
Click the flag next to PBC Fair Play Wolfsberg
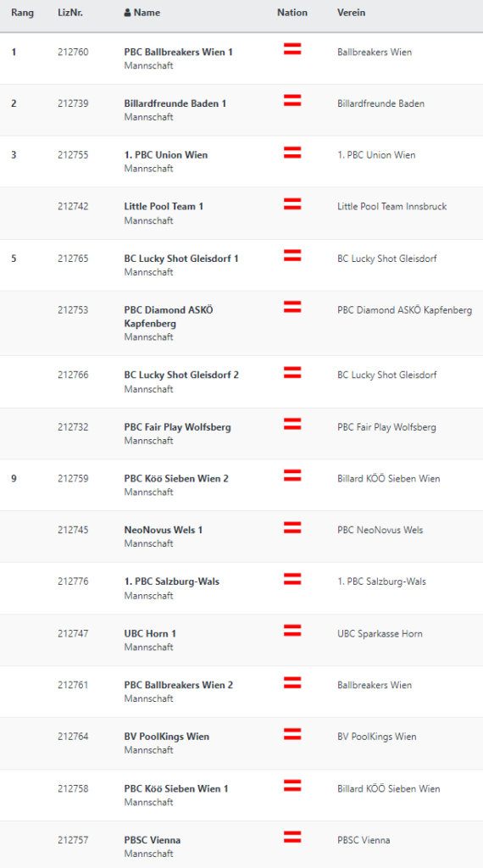click(x=292, y=424)
